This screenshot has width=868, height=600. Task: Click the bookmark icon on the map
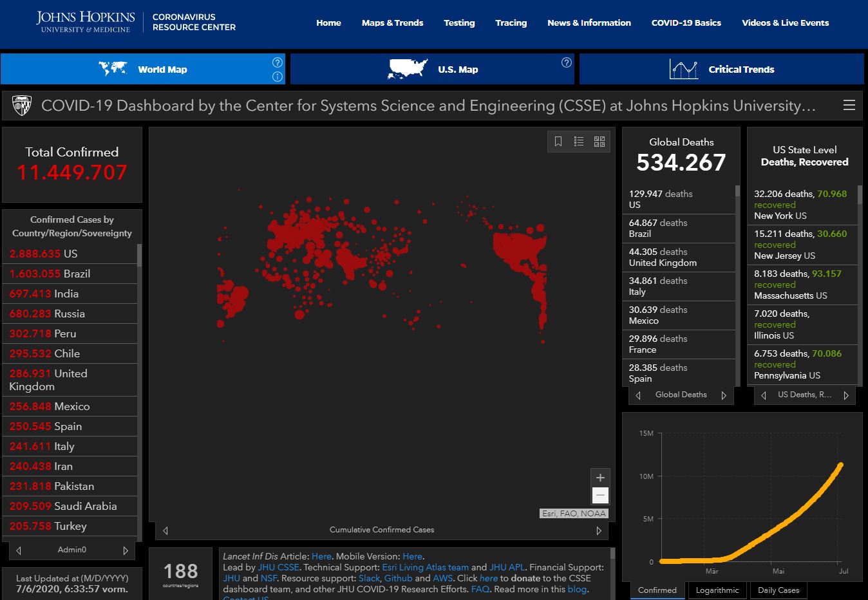click(x=558, y=142)
